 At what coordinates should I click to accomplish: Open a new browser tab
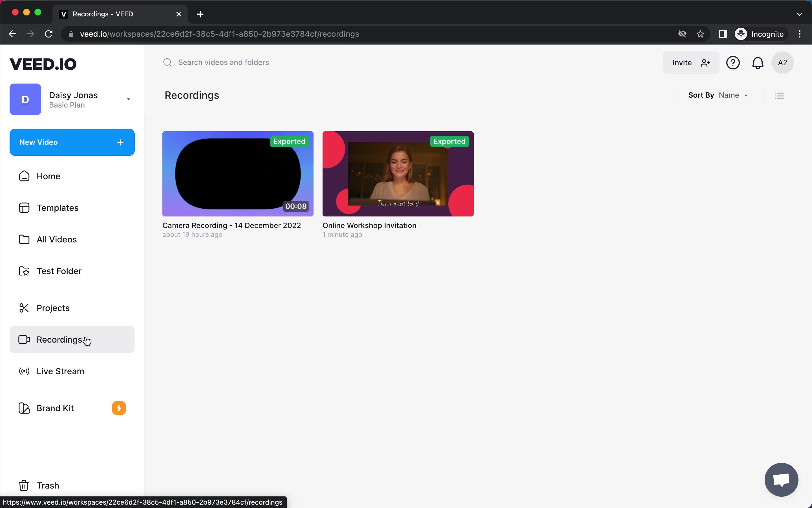(200, 14)
